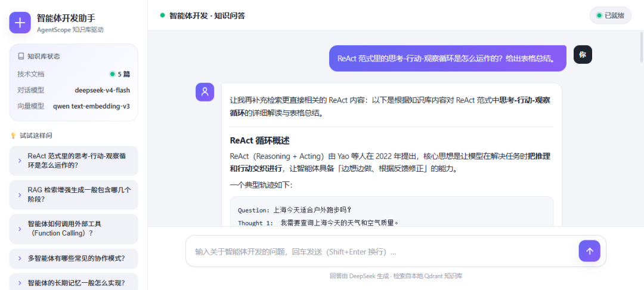This screenshot has width=644, height=290.
Task: Click the 你 user avatar badge
Action: [x=583, y=55]
